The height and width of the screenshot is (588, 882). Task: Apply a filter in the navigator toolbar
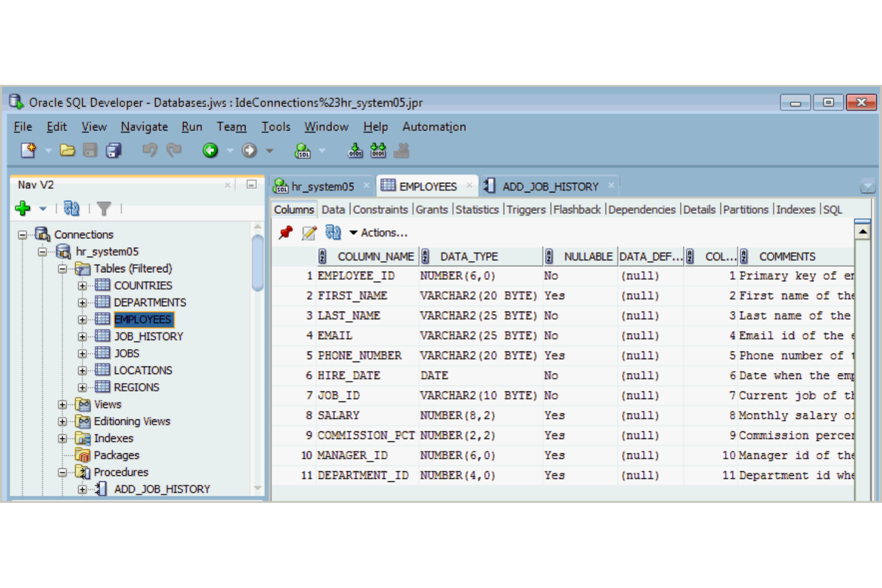(104, 209)
